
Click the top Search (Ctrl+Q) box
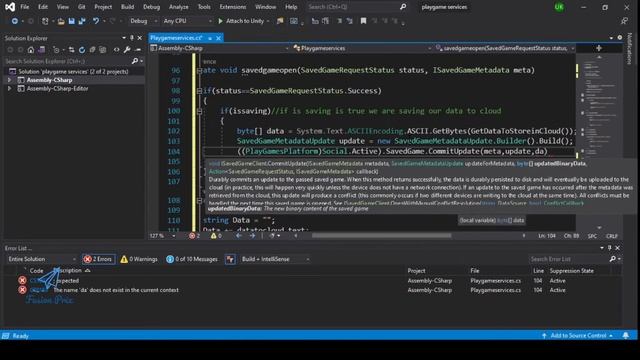pyautogui.click(x=357, y=7)
